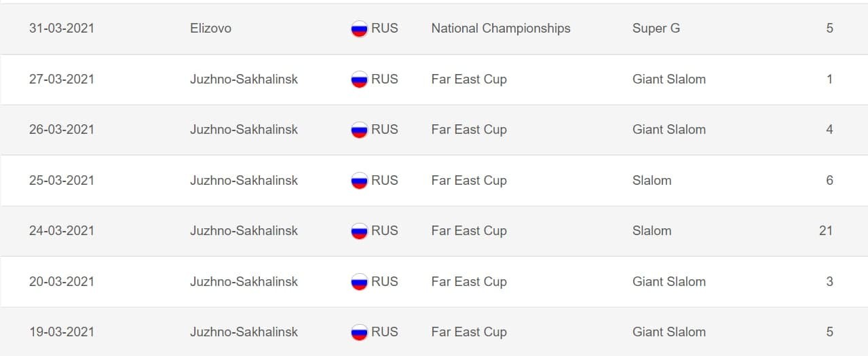Click the Russian flag icon in the 27-03-2021 row
Screen dimensions: 868x356
[359, 79]
